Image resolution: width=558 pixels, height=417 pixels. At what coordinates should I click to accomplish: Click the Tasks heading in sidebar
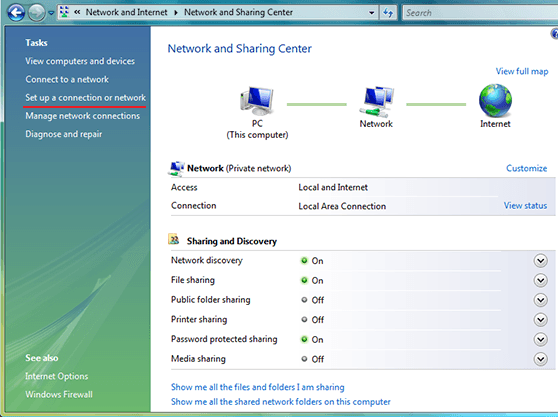[x=36, y=43]
